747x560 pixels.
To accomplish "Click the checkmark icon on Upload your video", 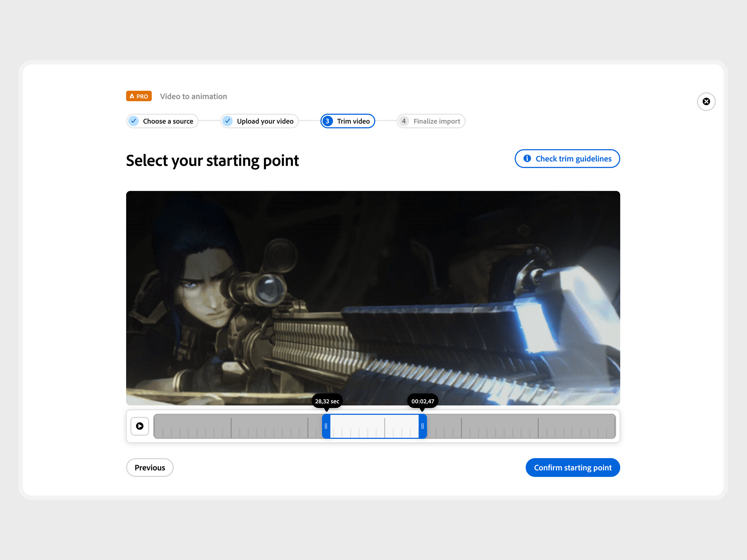I will pyautogui.click(x=228, y=121).
